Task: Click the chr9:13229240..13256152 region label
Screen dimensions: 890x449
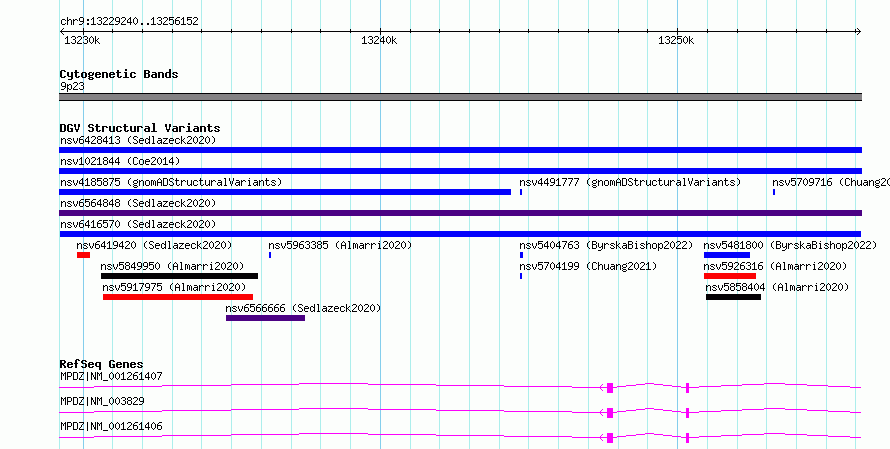Action: point(129,22)
